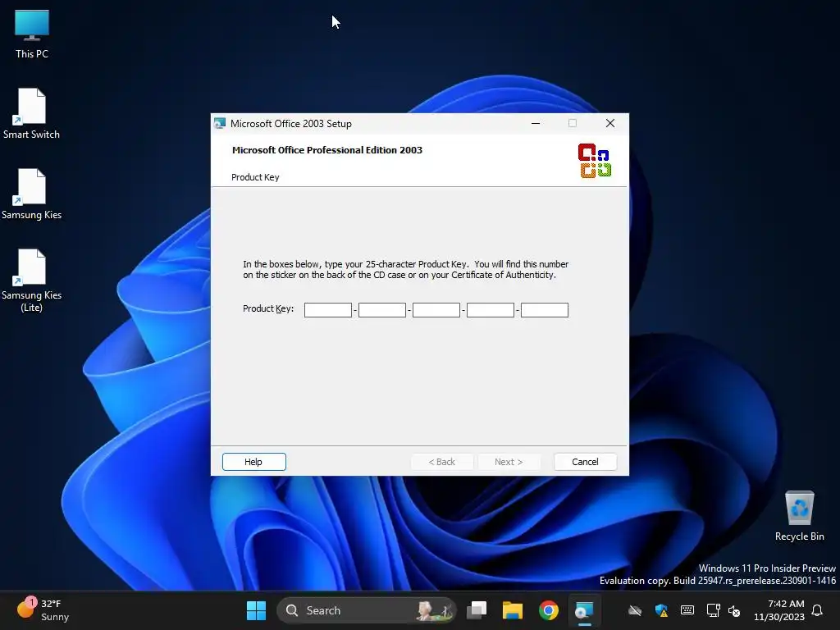The width and height of the screenshot is (840, 630).
Task: Click the Office 2003 logo in setup
Action: pyautogui.click(x=594, y=160)
